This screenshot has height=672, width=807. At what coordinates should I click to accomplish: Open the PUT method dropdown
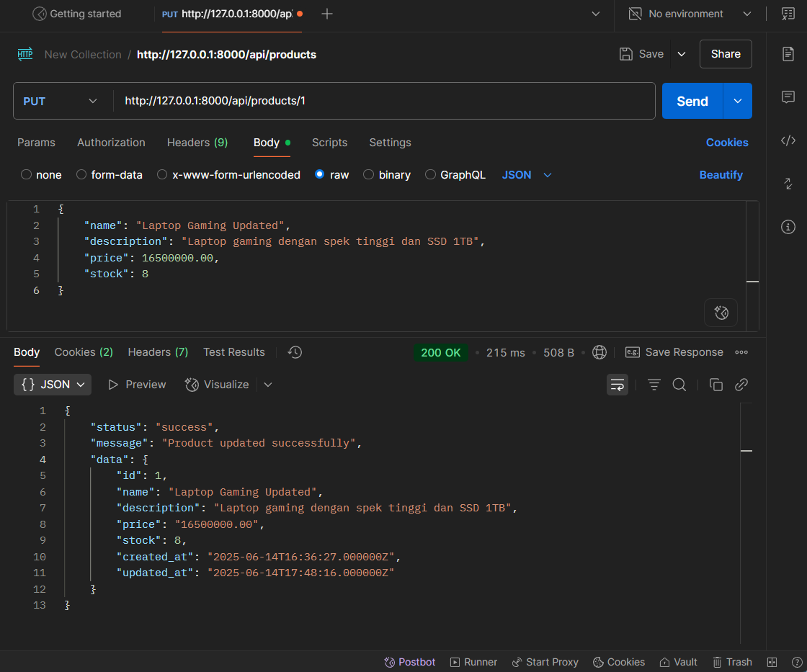click(x=61, y=101)
